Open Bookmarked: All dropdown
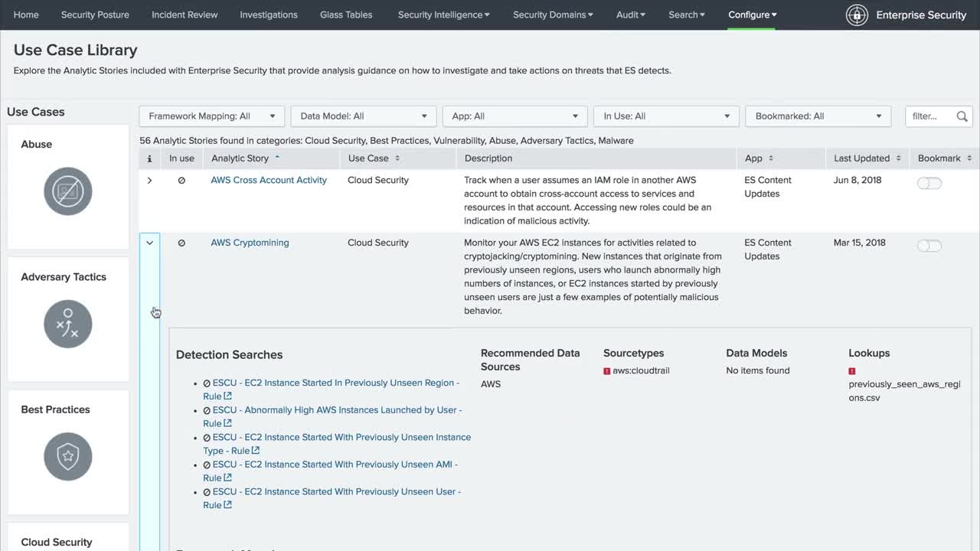Viewport: 980px width, 551px height. (x=818, y=116)
